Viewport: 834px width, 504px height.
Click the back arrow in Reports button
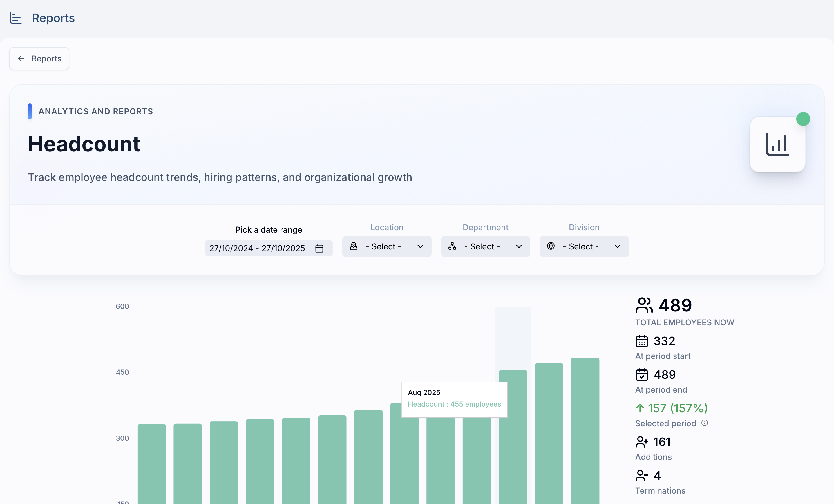point(21,59)
